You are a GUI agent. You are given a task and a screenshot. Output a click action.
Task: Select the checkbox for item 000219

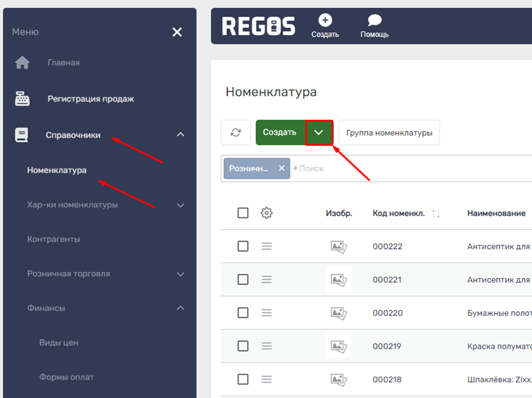pos(243,346)
